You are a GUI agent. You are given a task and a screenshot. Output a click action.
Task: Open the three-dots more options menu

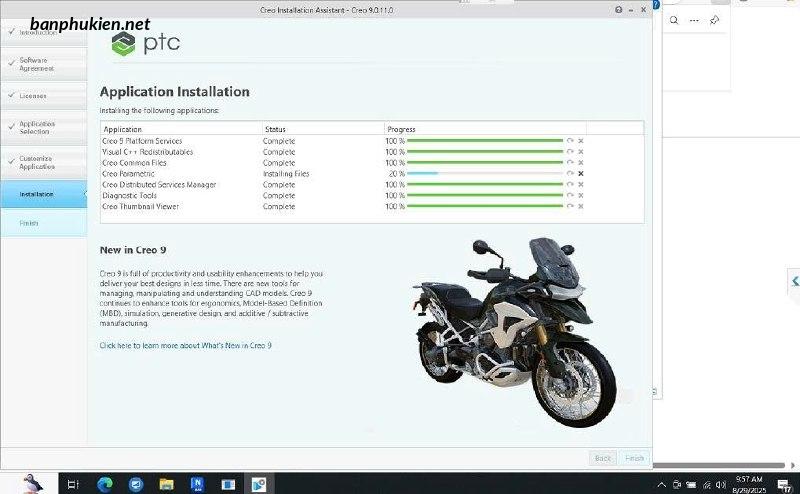point(695,20)
